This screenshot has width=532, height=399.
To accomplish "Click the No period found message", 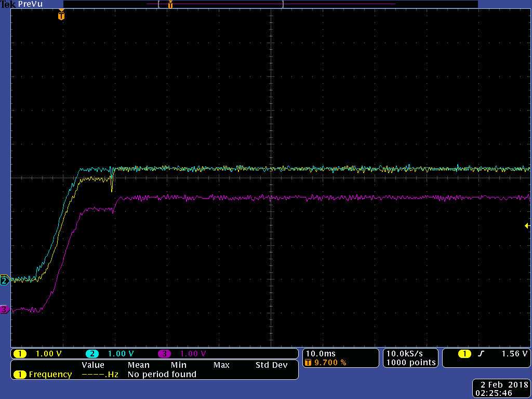I will 162,374.
